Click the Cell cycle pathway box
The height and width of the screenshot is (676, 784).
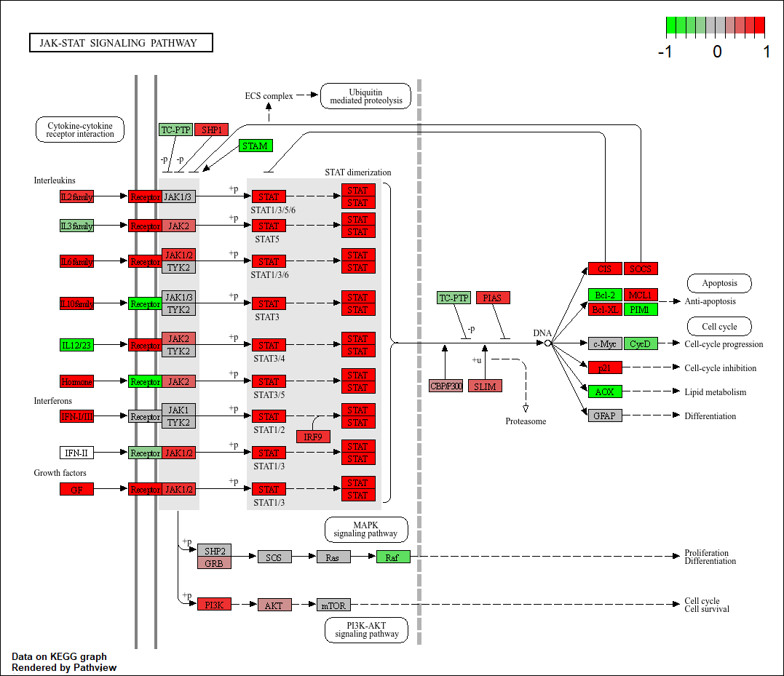(x=719, y=326)
